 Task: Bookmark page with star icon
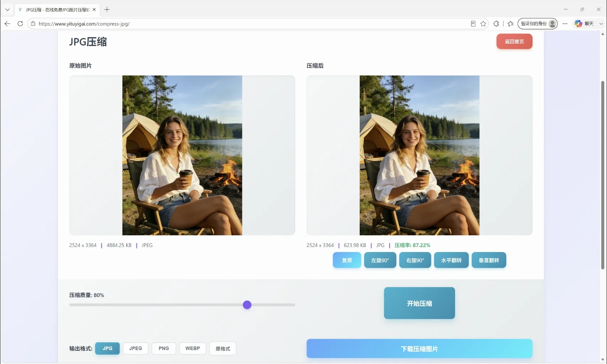tap(483, 24)
